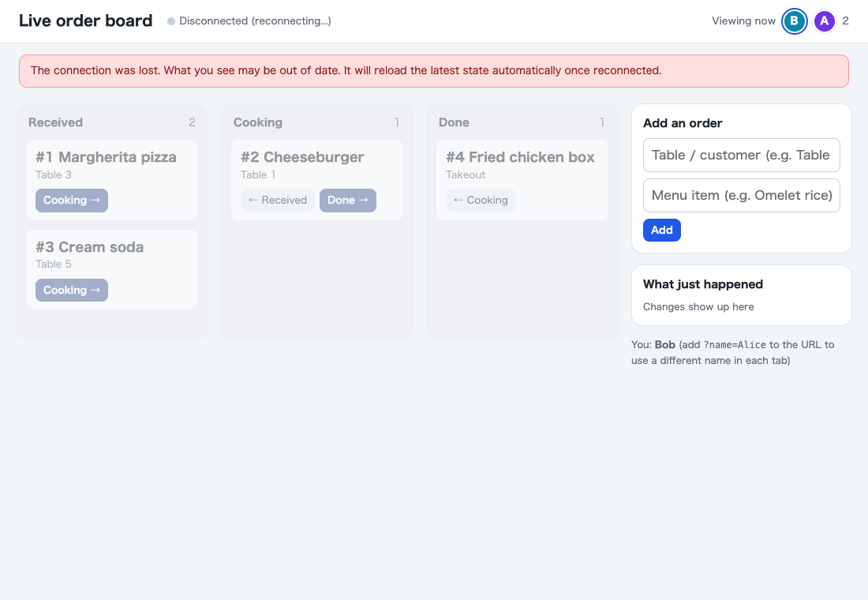The image size is (868, 600).
Task: Click the gray connection status dot
Action: 171,21
